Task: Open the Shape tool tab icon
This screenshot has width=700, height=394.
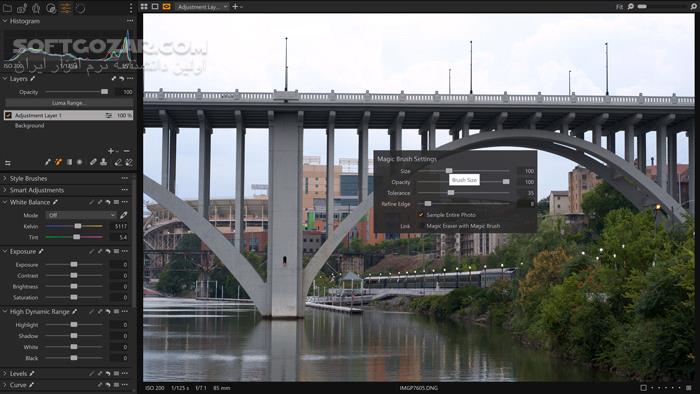Action: (x=36, y=8)
